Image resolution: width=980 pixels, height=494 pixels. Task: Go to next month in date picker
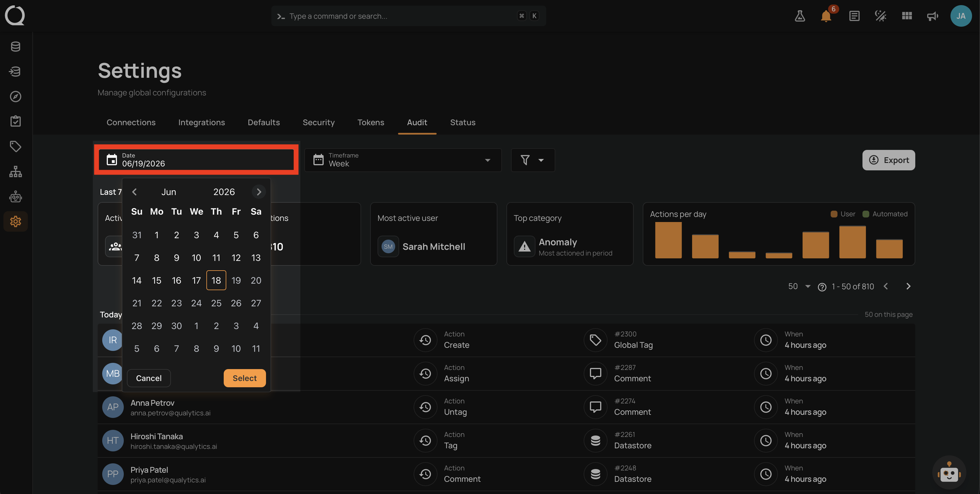[x=259, y=192]
